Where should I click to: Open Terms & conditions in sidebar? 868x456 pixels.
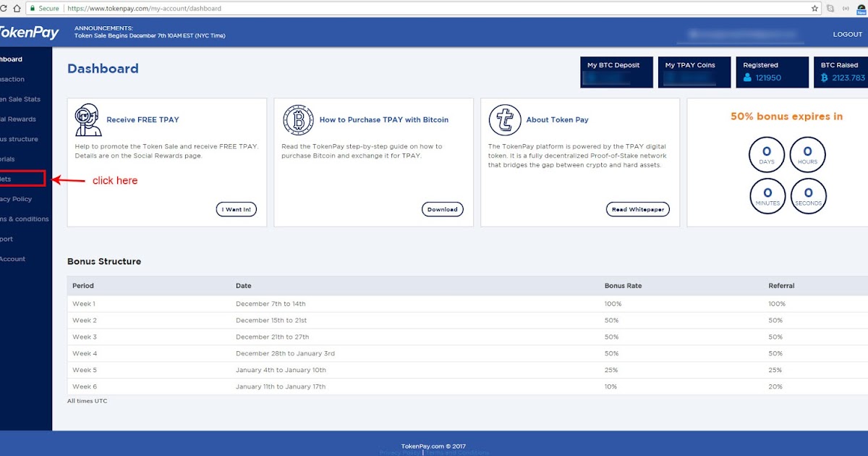pyautogui.click(x=25, y=219)
